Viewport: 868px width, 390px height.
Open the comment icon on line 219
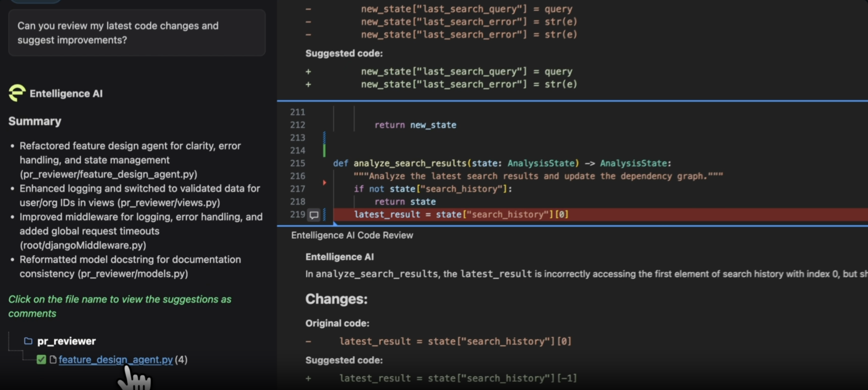314,215
